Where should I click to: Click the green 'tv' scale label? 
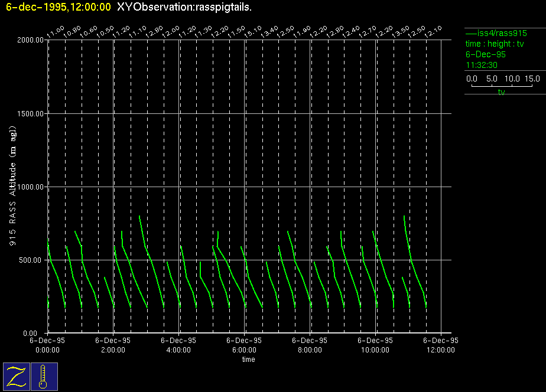click(x=501, y=92)
